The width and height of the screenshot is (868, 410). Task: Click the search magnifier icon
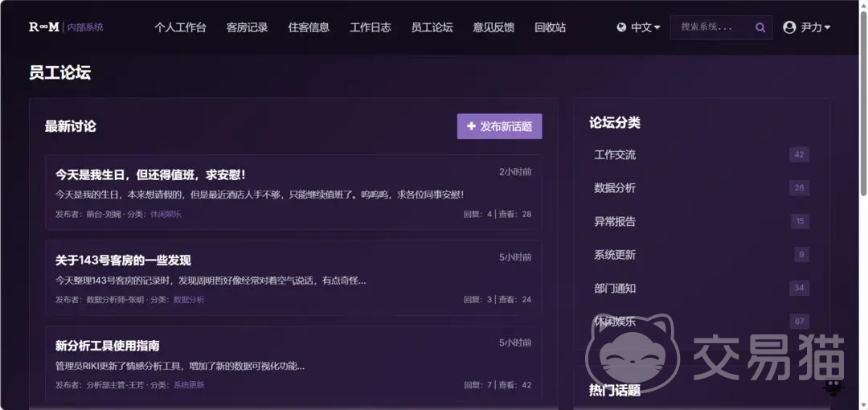click(x=760, y=27)
